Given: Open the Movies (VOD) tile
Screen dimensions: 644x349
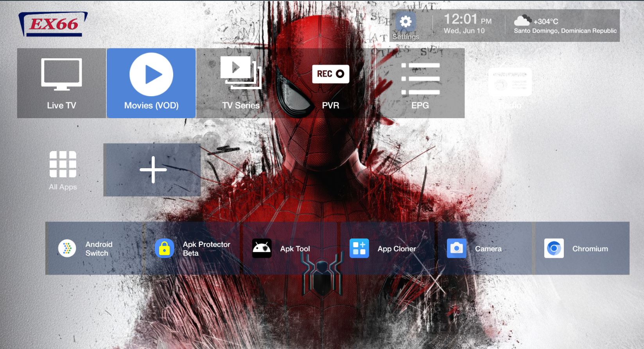Looking at the screenshot, I should coord(151,83).
